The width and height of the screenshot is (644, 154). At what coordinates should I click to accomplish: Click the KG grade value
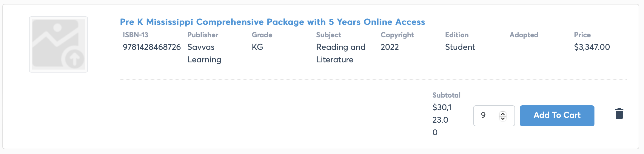pos(257,47)
